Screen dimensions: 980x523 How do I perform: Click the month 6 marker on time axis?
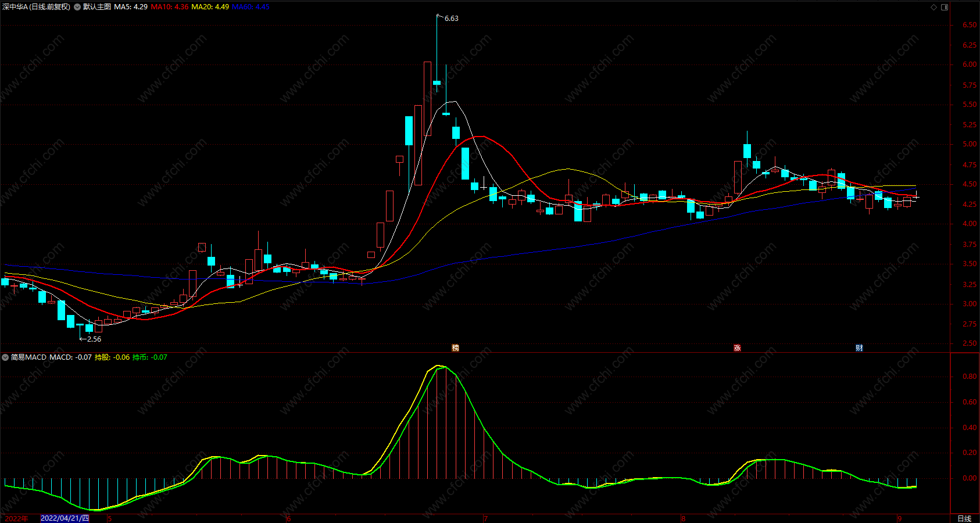click(288, 518)
